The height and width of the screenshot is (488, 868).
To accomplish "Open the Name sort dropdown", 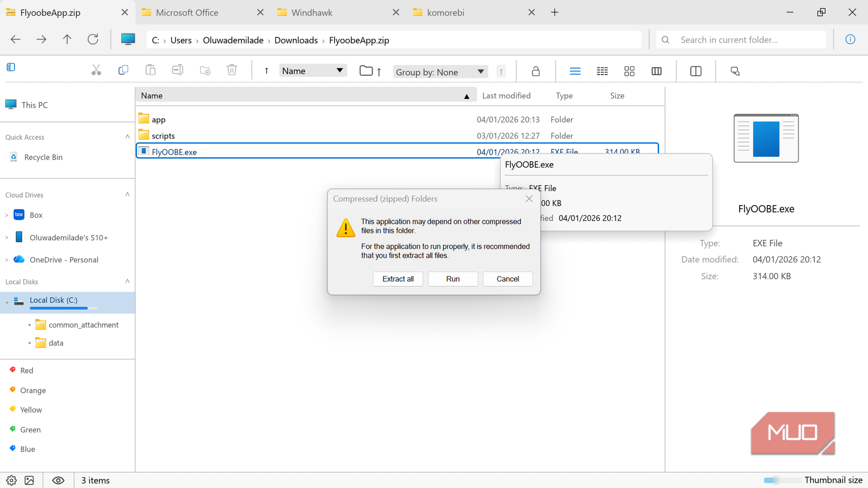I will click(312, 70).
